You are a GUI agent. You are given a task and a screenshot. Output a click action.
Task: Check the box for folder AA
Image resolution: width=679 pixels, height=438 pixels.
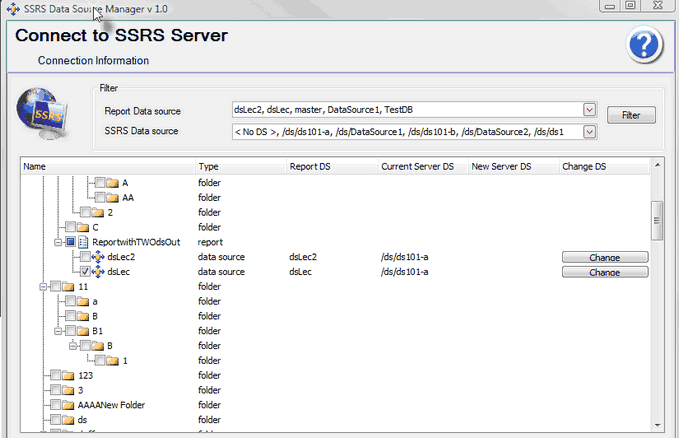(100, 198)
